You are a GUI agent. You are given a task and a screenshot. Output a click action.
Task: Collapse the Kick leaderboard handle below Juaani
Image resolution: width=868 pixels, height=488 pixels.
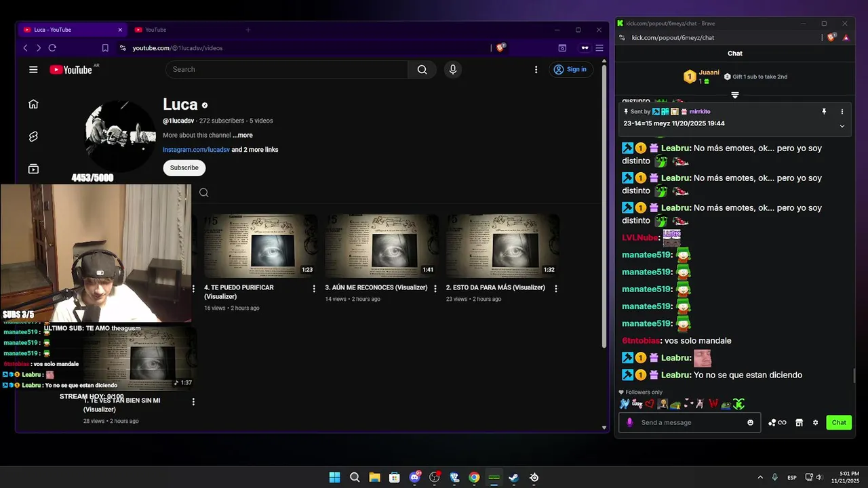(734, 95)
